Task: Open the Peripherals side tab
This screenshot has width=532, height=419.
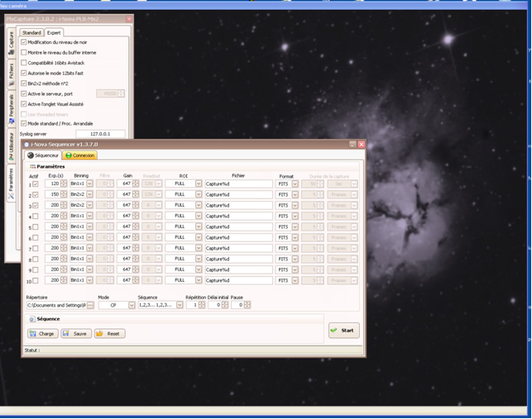Action: 12,109
